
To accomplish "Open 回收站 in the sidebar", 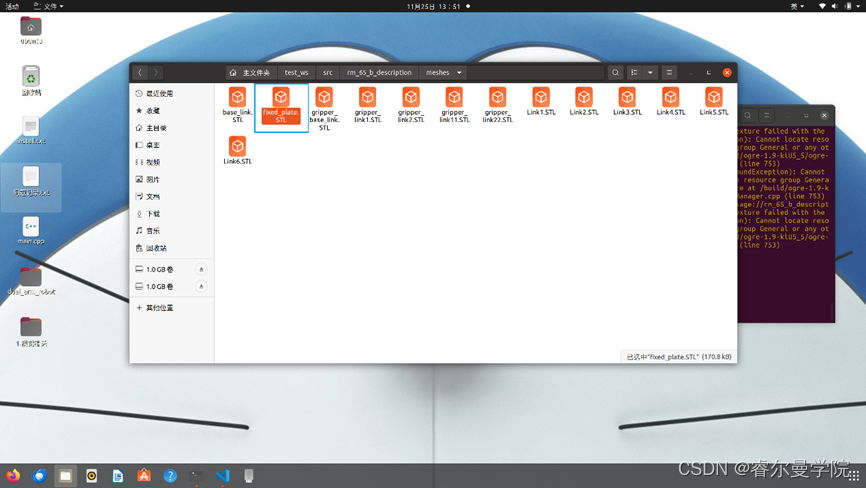I will [x=172, y=248].
